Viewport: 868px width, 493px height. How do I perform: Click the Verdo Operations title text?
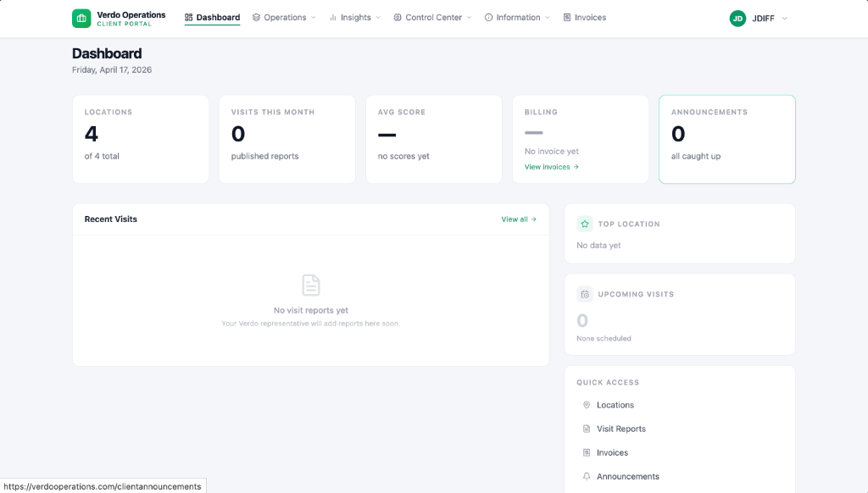(x=131, y=15)
